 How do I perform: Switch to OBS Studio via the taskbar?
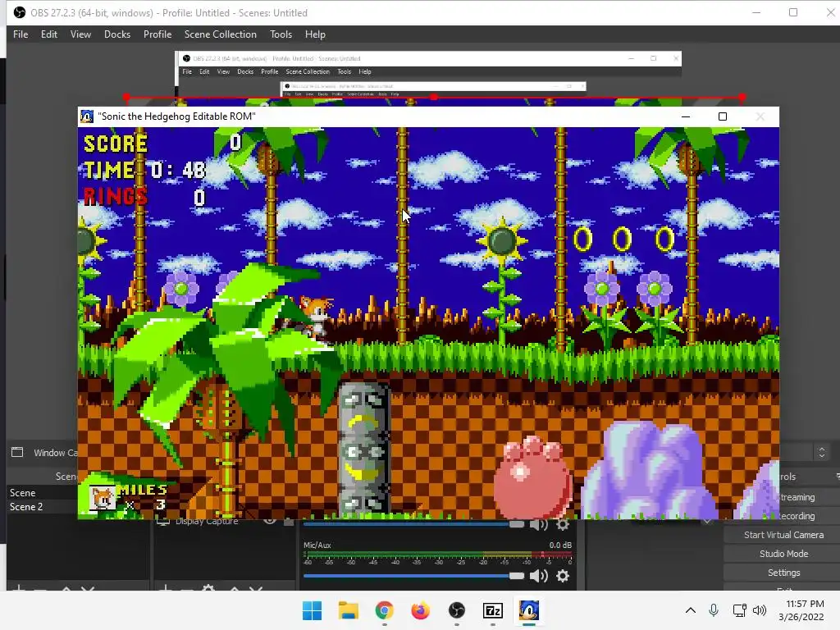(x=456, y=610)
